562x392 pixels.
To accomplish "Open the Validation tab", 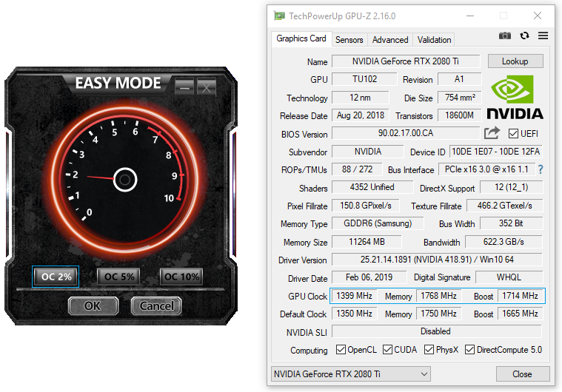I will point(434,40).
